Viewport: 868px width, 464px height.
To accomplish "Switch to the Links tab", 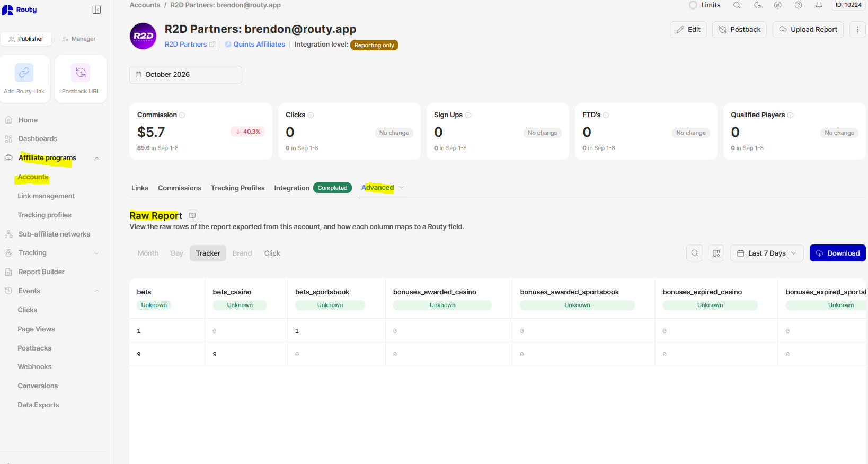I will (140, 188).
